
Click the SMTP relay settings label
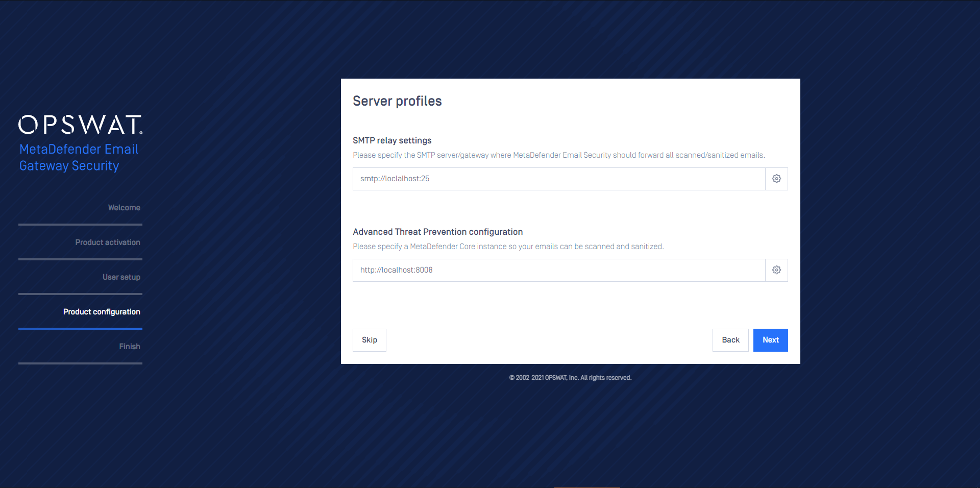[x=392, y=140]
